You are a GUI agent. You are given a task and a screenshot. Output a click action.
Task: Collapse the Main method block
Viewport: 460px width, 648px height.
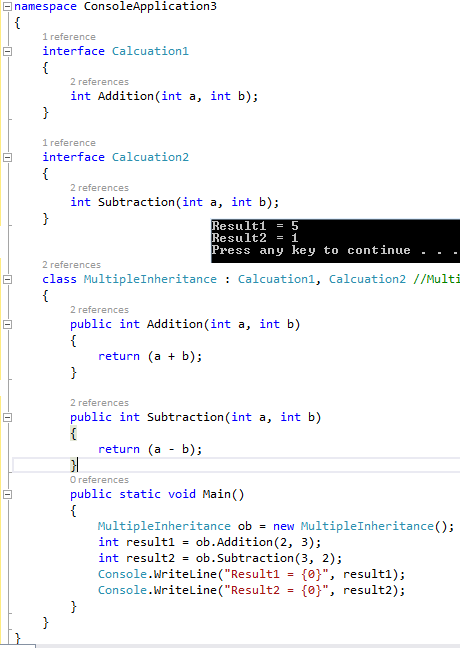click(7, 495)
